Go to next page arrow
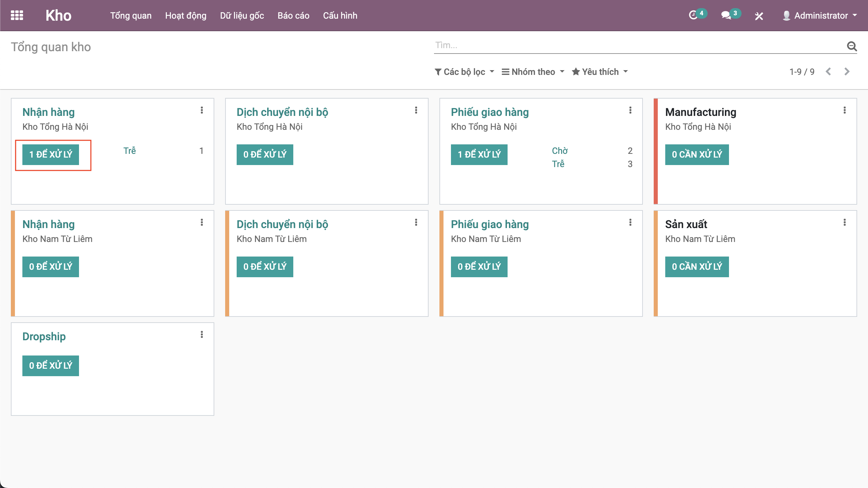 pyautogui.click(x=847, y=72)
